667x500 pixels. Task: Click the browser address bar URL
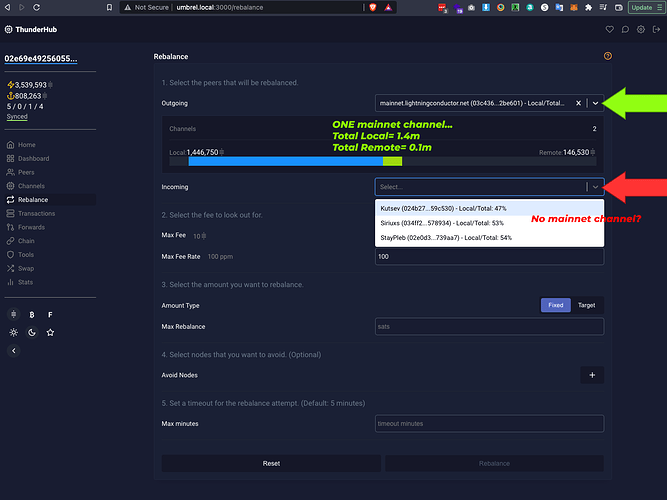220,7
